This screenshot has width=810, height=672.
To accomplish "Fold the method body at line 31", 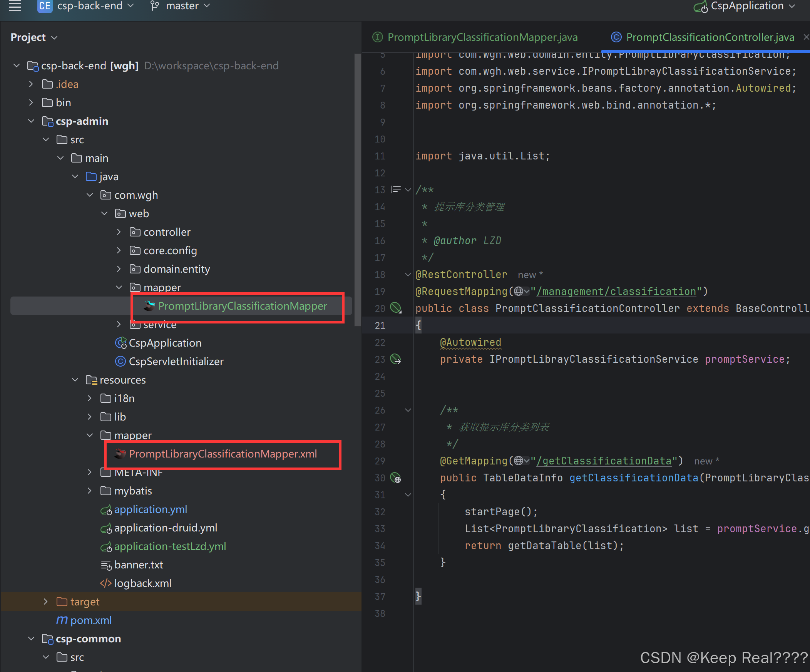I will pos(408,494).
